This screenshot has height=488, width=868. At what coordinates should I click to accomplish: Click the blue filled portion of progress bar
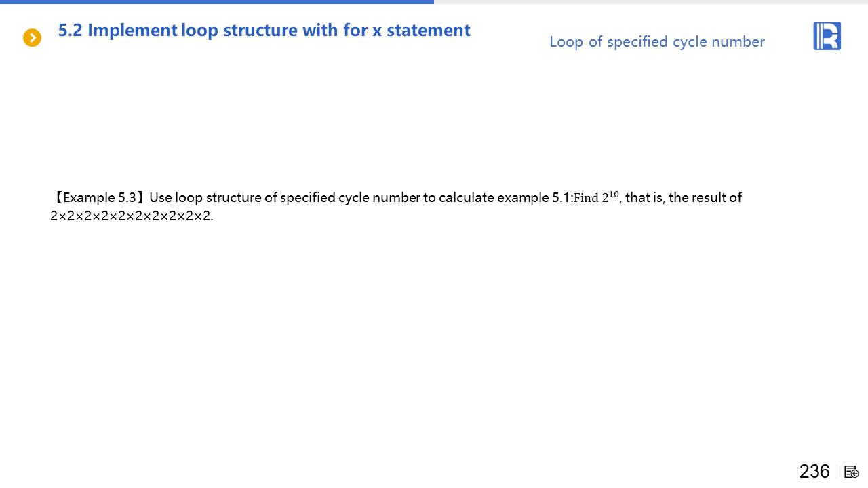click(217, 2)
